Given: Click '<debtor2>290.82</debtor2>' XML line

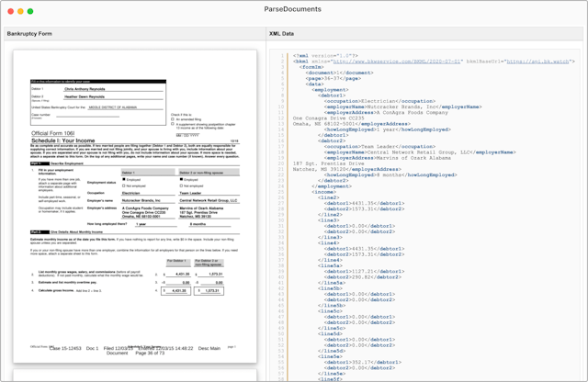Looking at the screenshot, I should tap(363, 277).
